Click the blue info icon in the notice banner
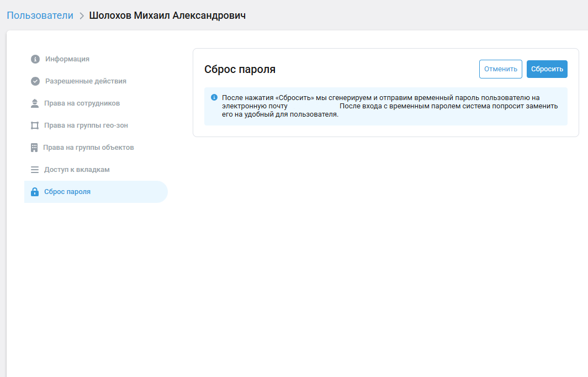 pyautogui.click(x=214, y=97)
